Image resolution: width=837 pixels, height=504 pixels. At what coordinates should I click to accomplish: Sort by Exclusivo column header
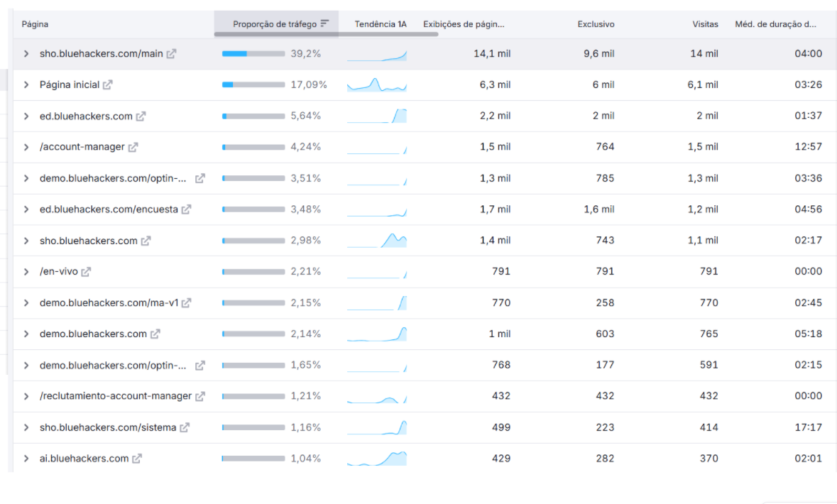pos(596,24)
